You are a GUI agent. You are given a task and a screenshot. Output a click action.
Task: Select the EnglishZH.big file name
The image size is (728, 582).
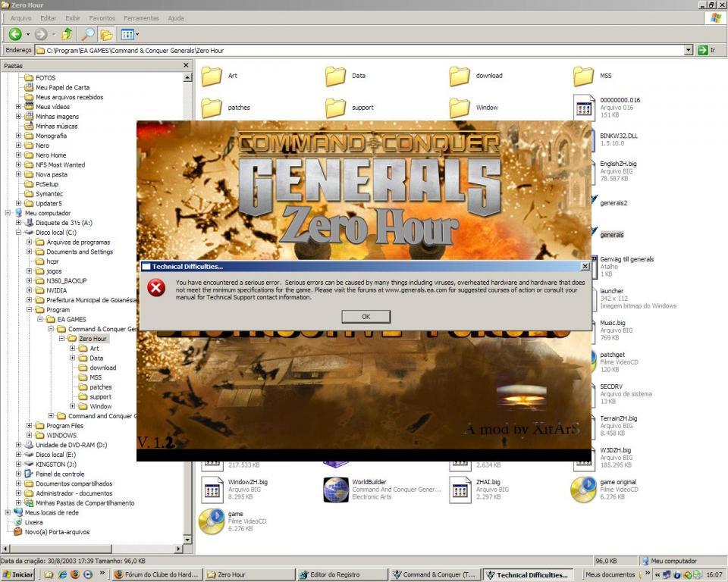pyautogui.click(x=618, y=164)
